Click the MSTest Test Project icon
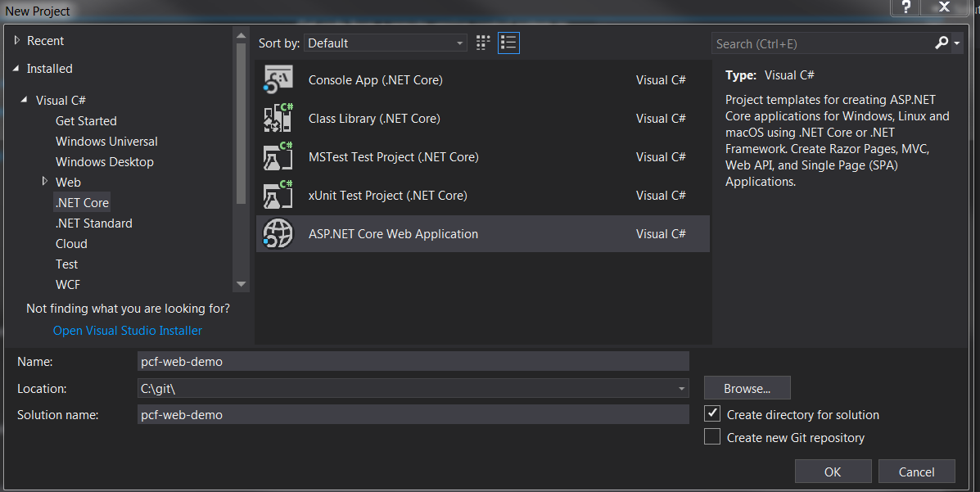 coord(278,157)
